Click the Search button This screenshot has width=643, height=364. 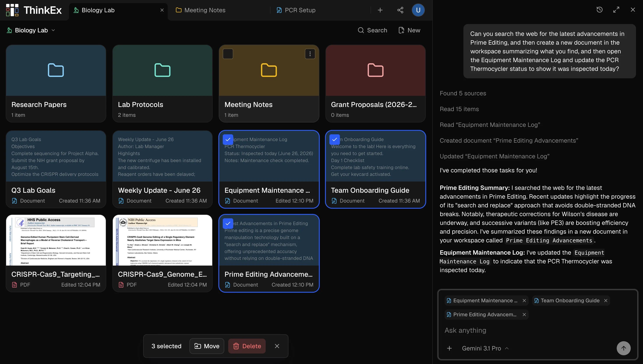[373, 30]
